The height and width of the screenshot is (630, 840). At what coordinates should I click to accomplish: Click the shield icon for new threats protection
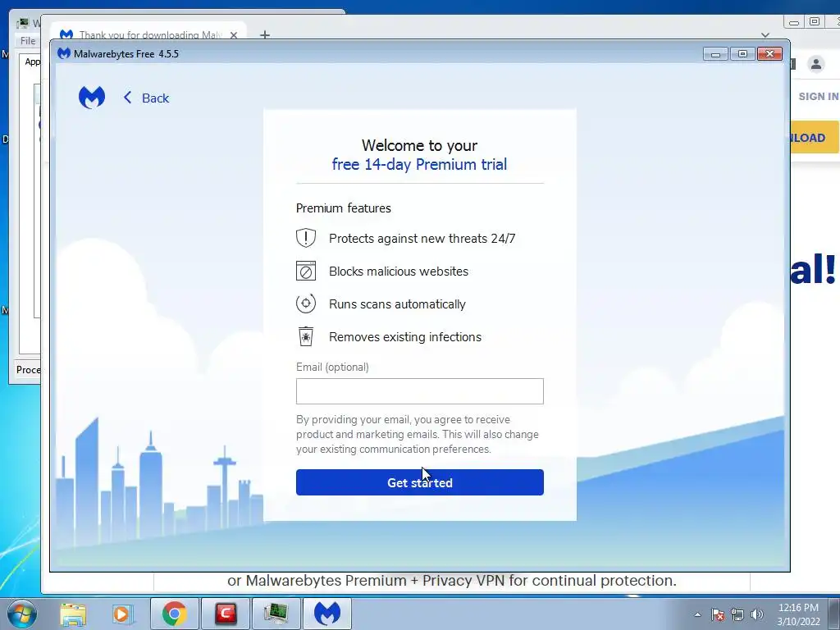click(x=306, y=238)
